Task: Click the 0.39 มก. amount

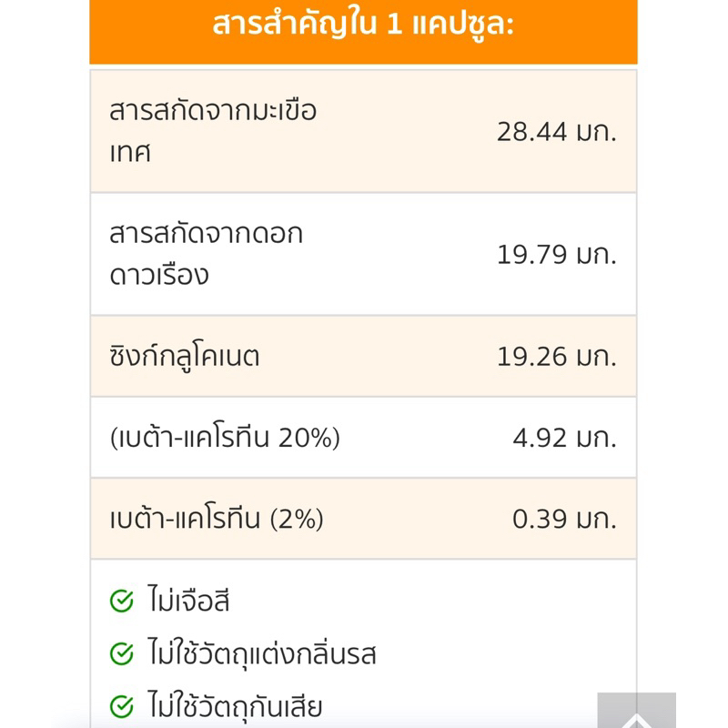Action: coord(564,519)
